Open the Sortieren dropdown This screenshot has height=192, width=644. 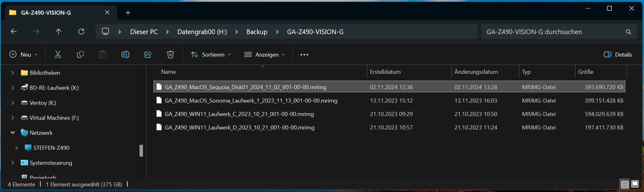[211, 55]
